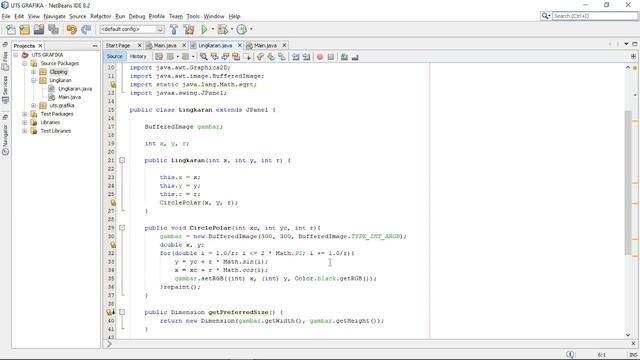Open Debug Project dropdown arrow
640x360 pixels.
coord(232,29)
